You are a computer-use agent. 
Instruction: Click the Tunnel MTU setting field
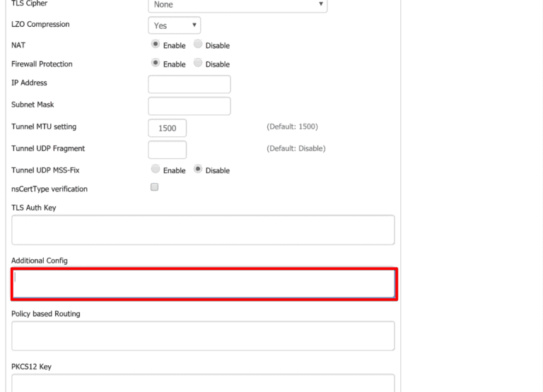click(167, 128)
